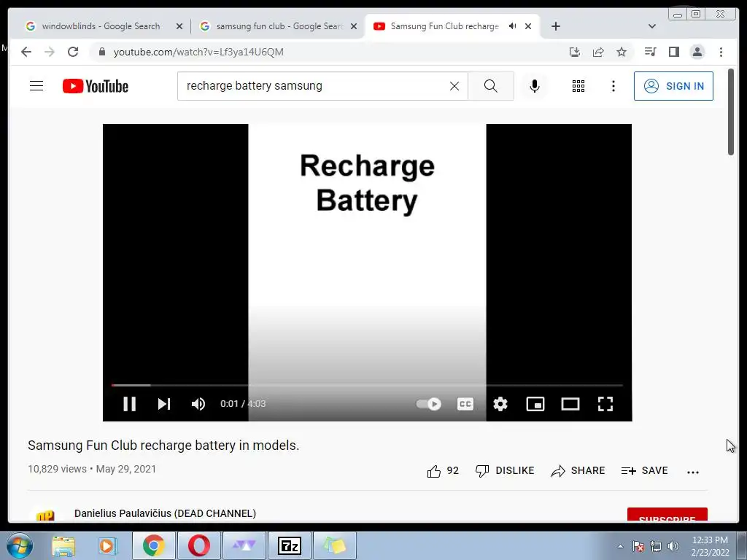
Task: Open the Windows Start menu
Action: pyautogui.click(x=20, y=545)
